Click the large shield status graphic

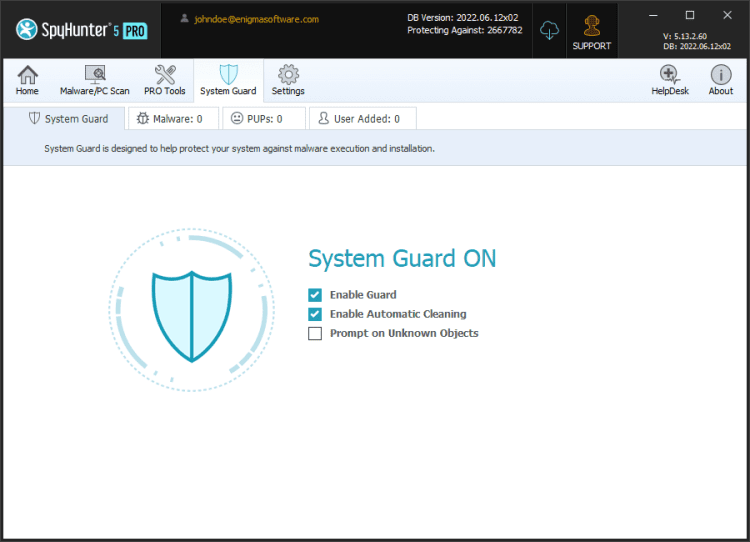pos(192,310)
